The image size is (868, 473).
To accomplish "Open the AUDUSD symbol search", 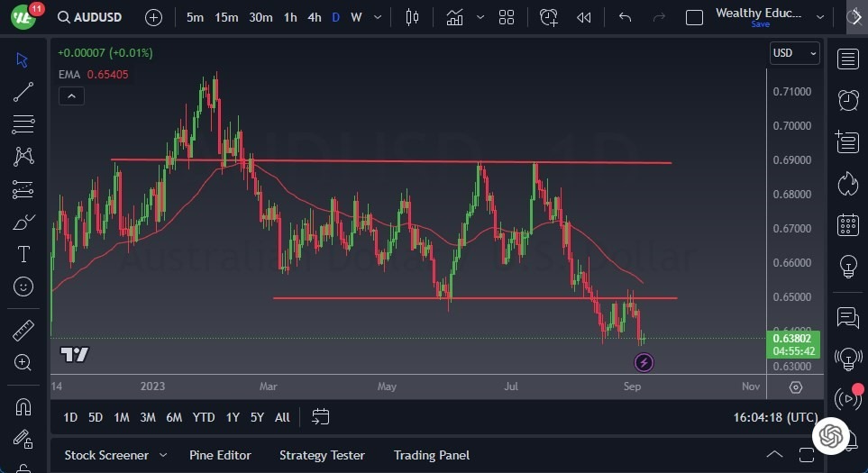I will click(89, 17).
